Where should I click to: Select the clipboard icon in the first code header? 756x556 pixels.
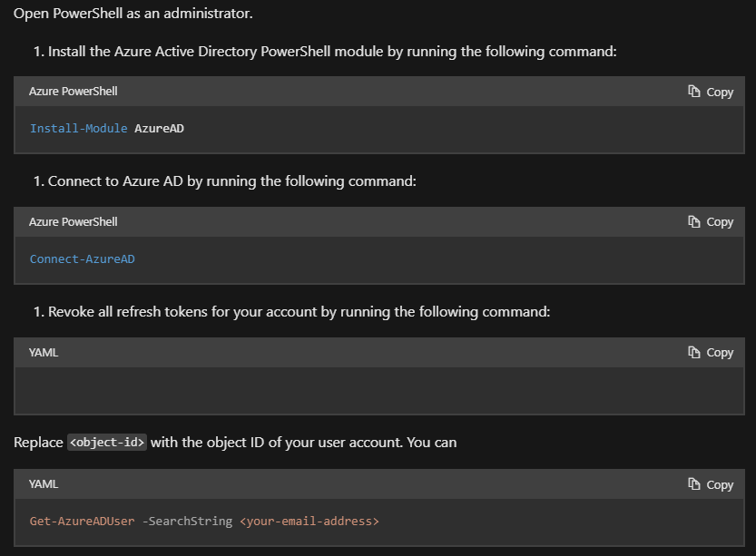[694, 91]
